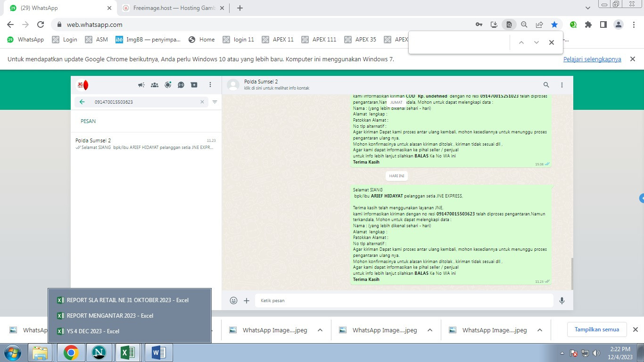Screen dimensions: 644x362
Task: Click Tampilkan semua downloads button
Action: pyautogui.click(x=597, y=329)
